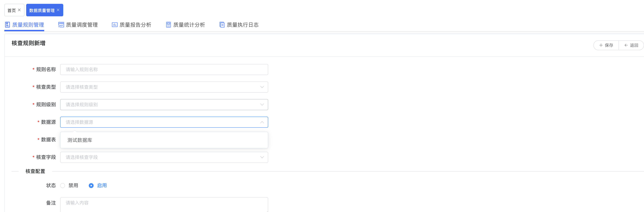Click the 质量报告分析 bar chart icon
Screen dimensions: 644x212
pyautogui.click(x=115, y=25)
